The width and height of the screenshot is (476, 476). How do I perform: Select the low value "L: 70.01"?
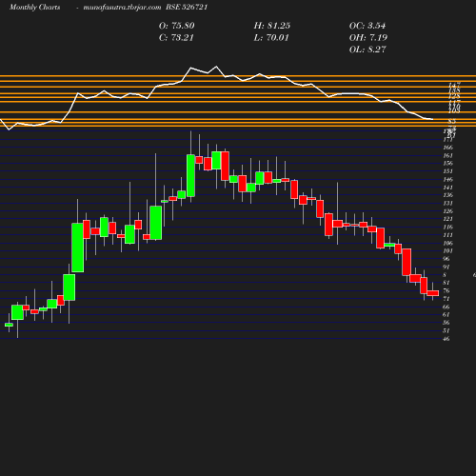[x=271, y=38]
